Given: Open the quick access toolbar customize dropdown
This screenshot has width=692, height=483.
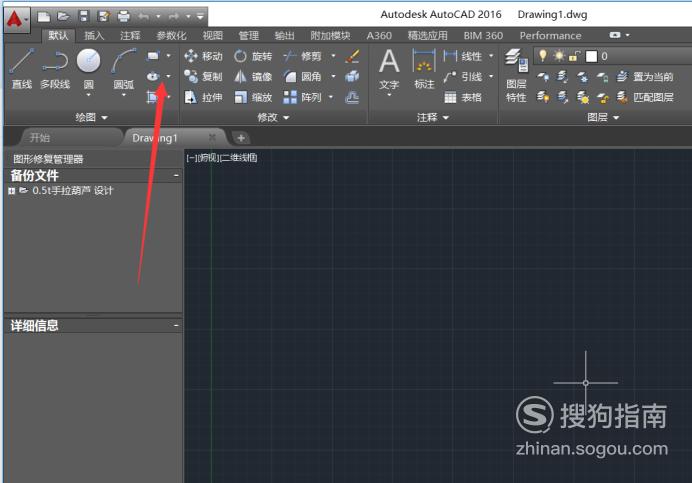Looking at the screenshot, I should (x=200, y=17).
